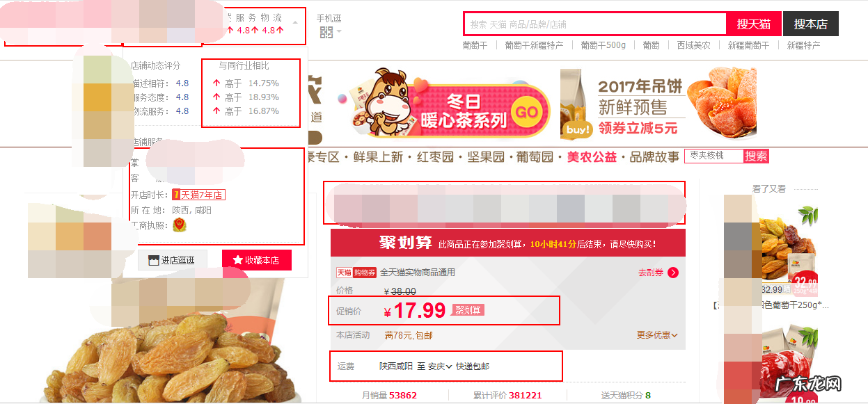Click the 进店逛逛 enter shop button

pyautogui.click(x=173, y=260)
